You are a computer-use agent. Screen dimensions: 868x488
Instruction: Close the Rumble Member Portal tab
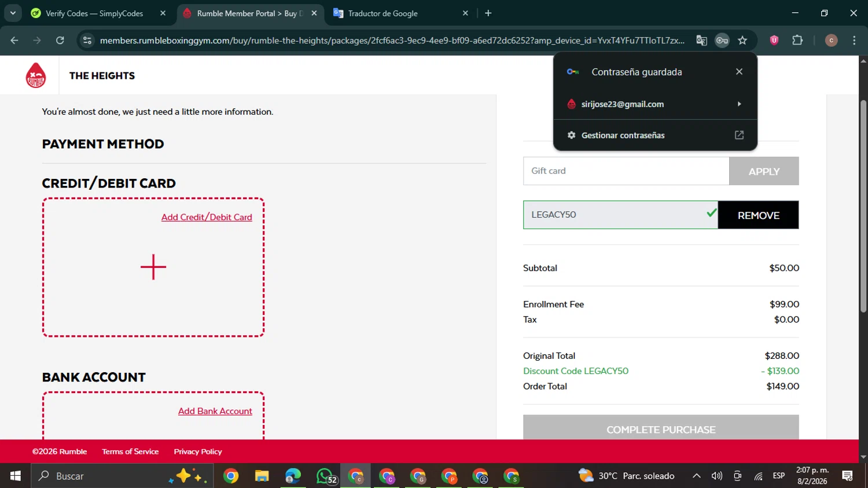pos(314,13)
